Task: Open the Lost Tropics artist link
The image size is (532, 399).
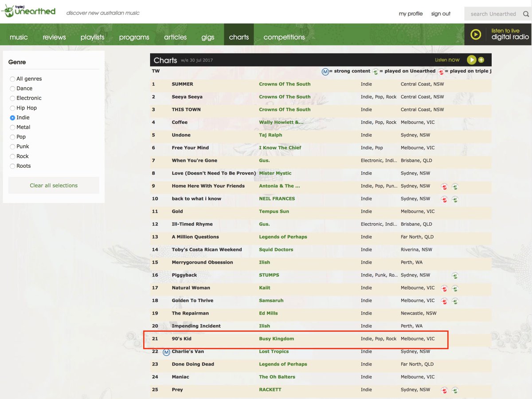Action: (x=274, y=352)
